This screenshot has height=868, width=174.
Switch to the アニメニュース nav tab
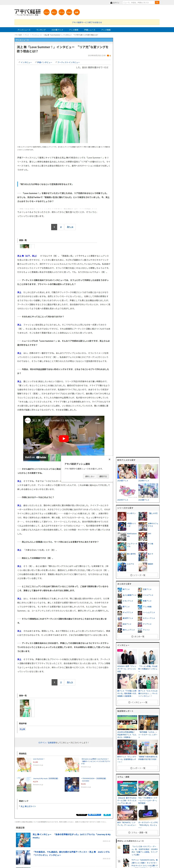(24, 30)
